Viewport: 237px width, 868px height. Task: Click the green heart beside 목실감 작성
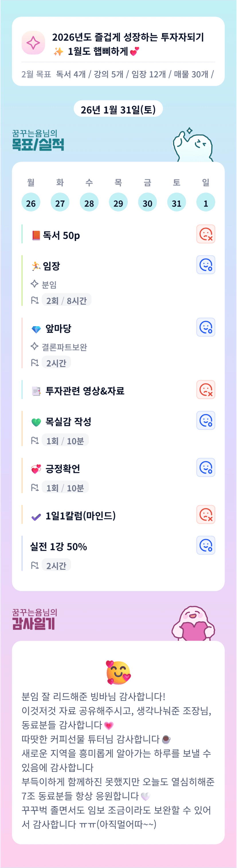click(x=36, y=422)
